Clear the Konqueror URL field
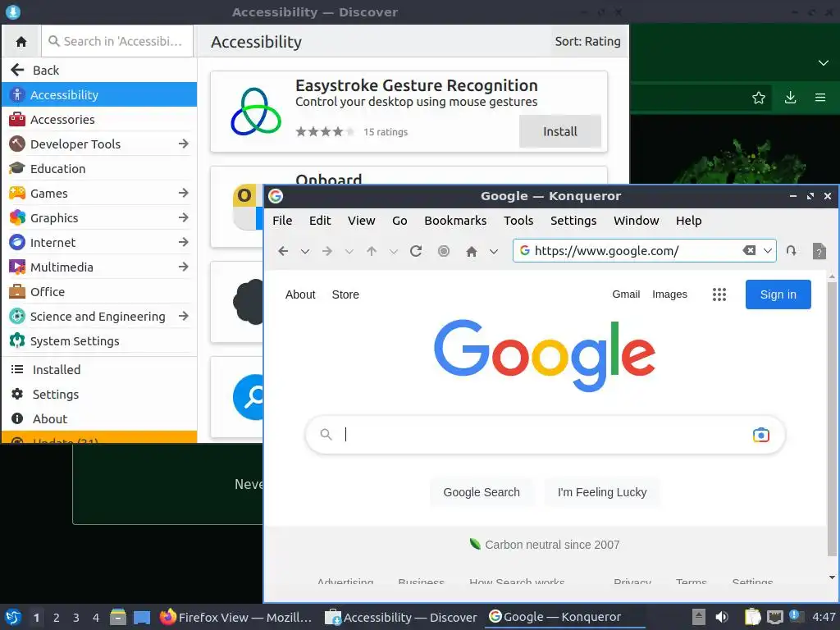This screenshot has width=840, height=630. point(749,250)
